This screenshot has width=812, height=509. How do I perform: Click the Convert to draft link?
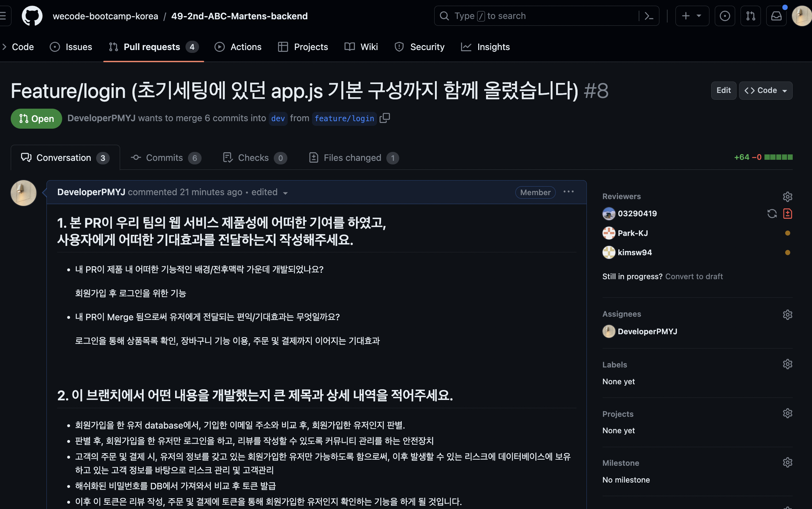coord(694,276)
